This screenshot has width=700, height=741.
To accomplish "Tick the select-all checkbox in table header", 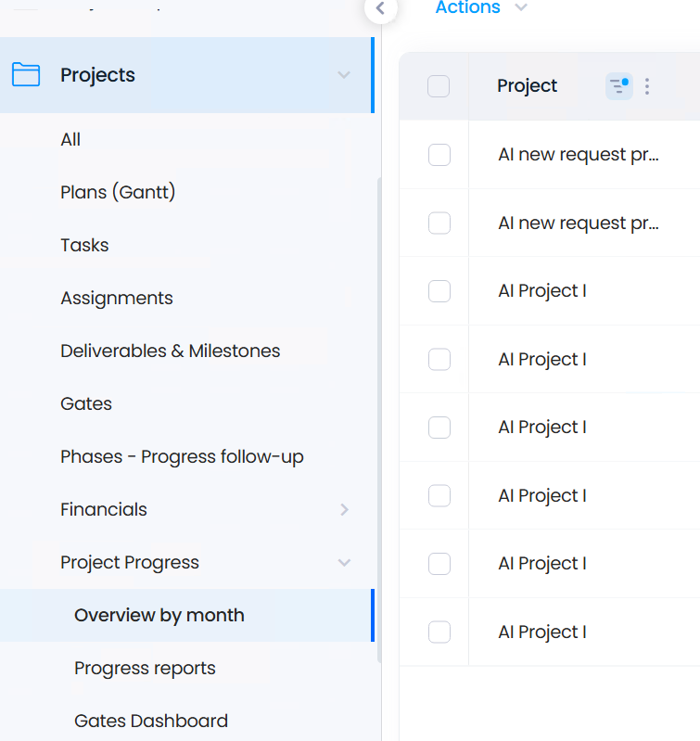I will pyautogui.click(x=439, y=86).
